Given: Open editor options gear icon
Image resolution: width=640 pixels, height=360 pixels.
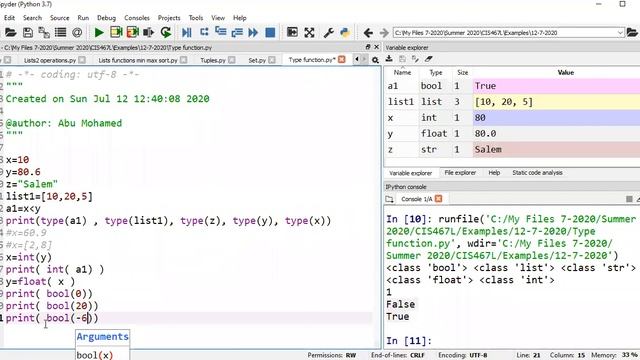Looking at the screenshot, I should coord(375,60).
